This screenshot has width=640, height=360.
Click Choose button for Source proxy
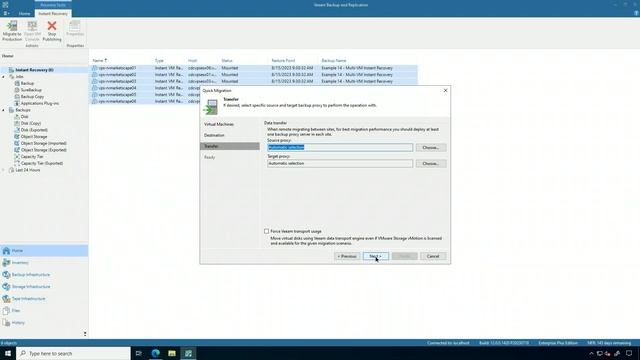431,147
